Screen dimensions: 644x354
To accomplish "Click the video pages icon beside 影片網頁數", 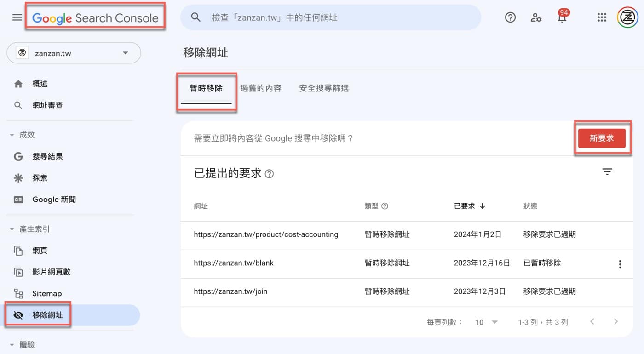I will pos(18,272).
